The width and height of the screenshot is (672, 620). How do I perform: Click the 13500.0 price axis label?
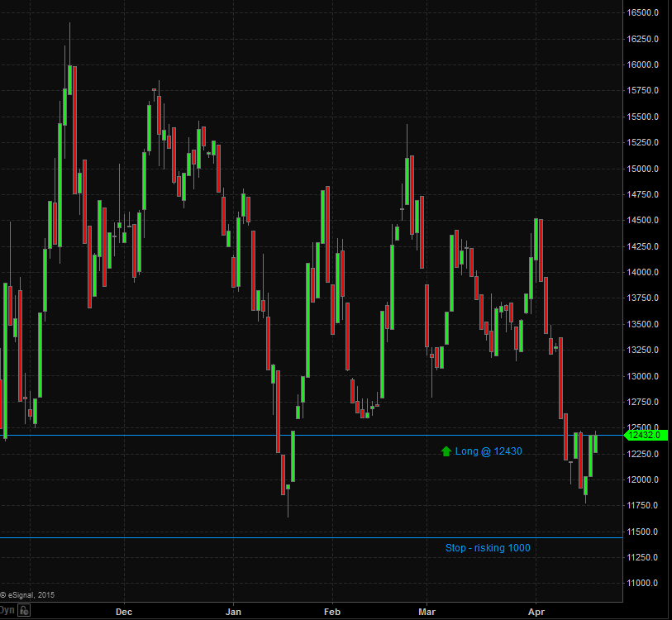[x=642, y=324]
